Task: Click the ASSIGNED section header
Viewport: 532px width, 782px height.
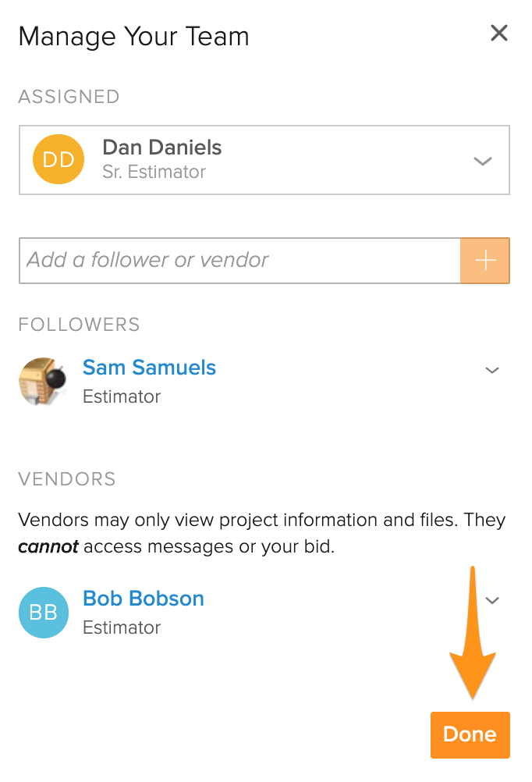Action: (x=69, y=97)
